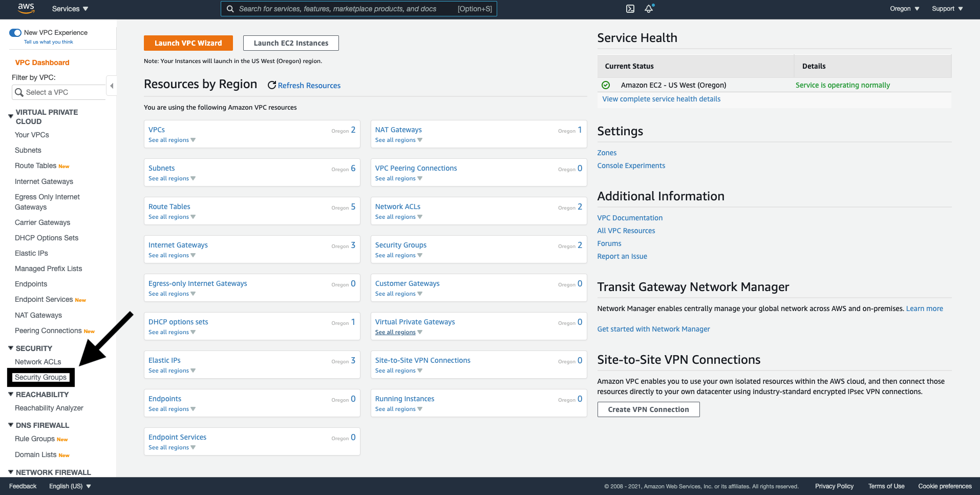The image size is (980, 495).
Task: Open the Running Instances resource link
Action: (405, 399)
